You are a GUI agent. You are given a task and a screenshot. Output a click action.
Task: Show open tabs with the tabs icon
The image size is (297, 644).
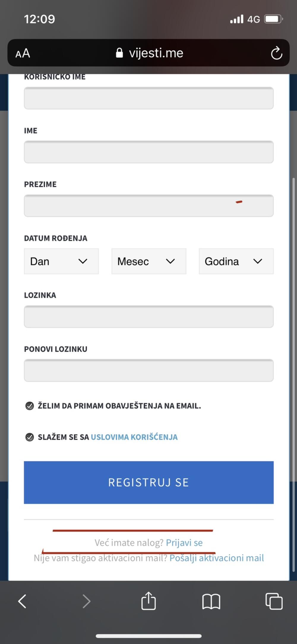(x=274, y=601)
